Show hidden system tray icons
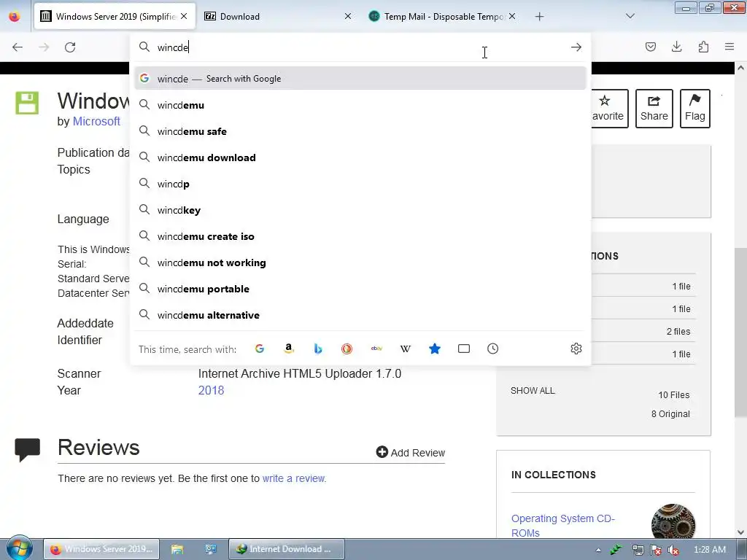 point(598,550)
